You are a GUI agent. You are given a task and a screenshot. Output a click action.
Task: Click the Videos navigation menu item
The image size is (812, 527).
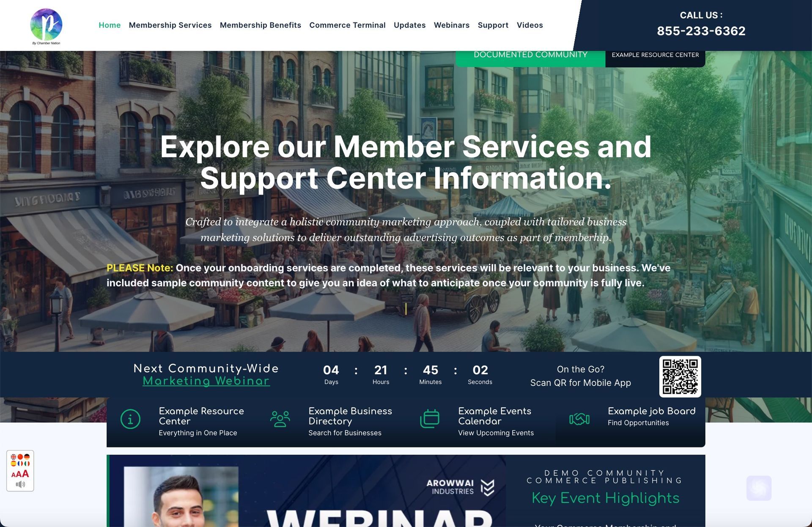[x=529, y=25]
